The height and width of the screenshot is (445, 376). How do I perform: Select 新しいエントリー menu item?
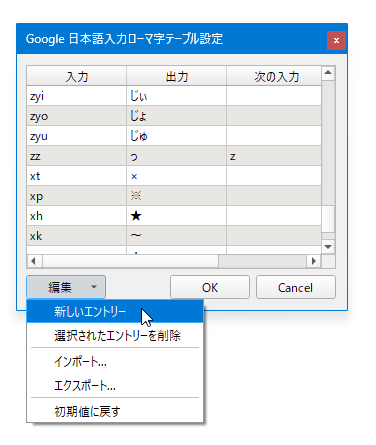(115, 312)
